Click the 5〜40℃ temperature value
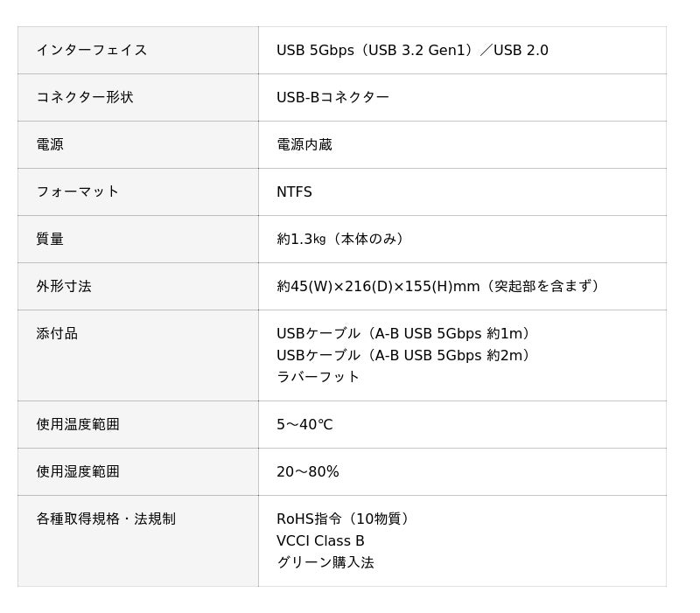Viewport: 700px width, 613px height. point(304,425)
